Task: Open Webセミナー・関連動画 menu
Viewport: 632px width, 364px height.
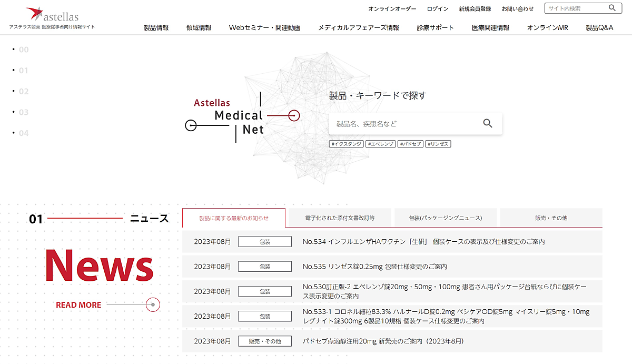Action: click(x=264, y=28)
